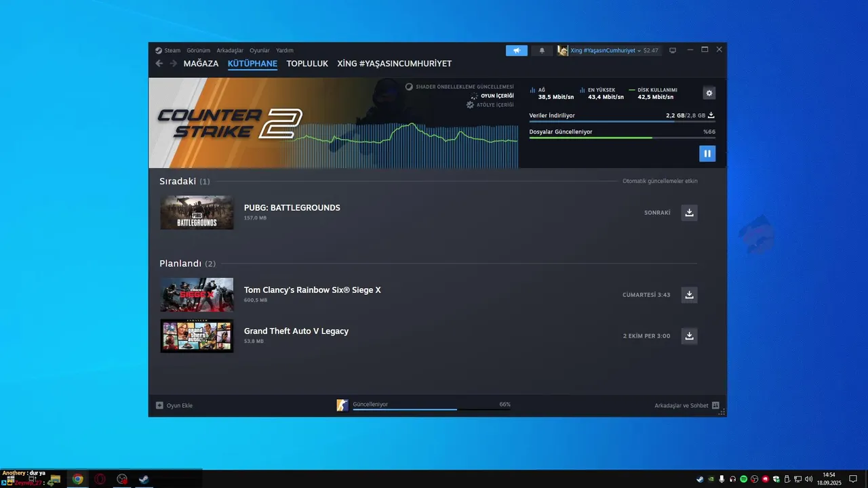868x488 pixels.
Task: Click the Veriler İndiriliyor progress bar
Action: (622, 121)
